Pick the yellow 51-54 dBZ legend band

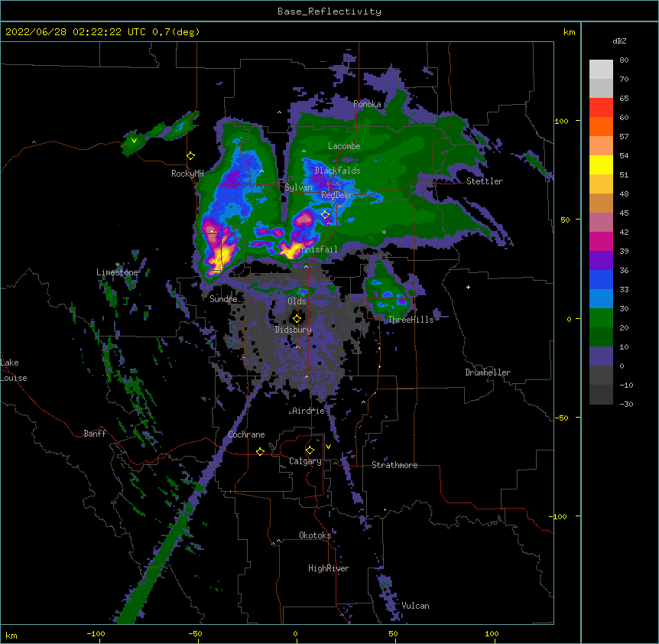[x=601, y=164]
